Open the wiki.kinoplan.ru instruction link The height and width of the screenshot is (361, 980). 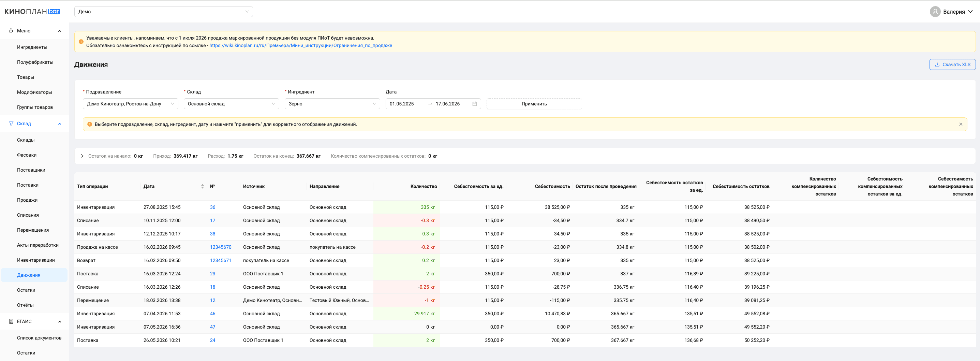pyautogui.click(x=300, y=45)
